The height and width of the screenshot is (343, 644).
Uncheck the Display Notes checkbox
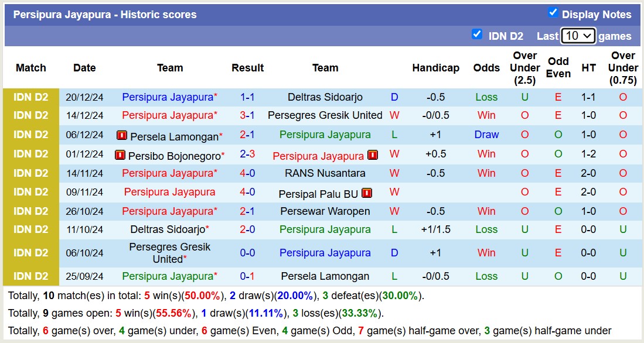(553, 12)
